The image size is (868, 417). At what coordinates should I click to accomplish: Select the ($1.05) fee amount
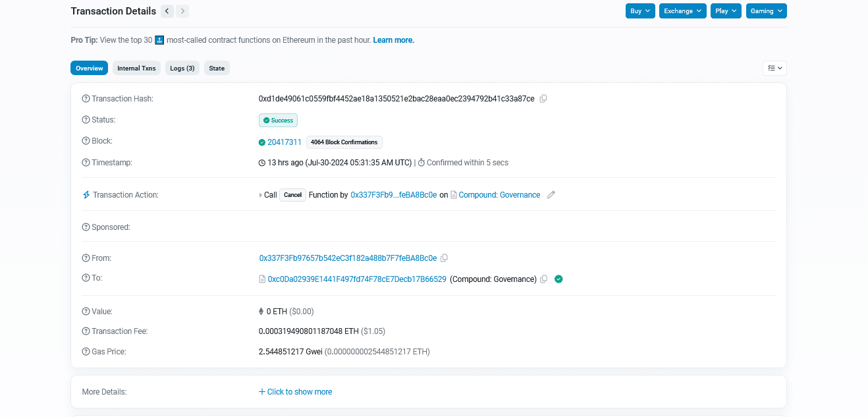click(x=374, y=331)
